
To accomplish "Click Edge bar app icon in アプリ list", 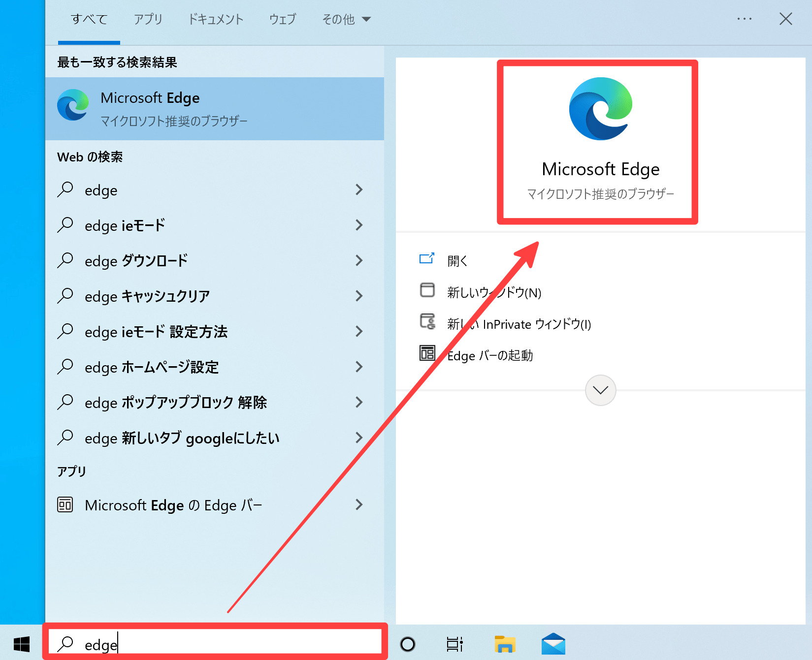I will 65,504.
